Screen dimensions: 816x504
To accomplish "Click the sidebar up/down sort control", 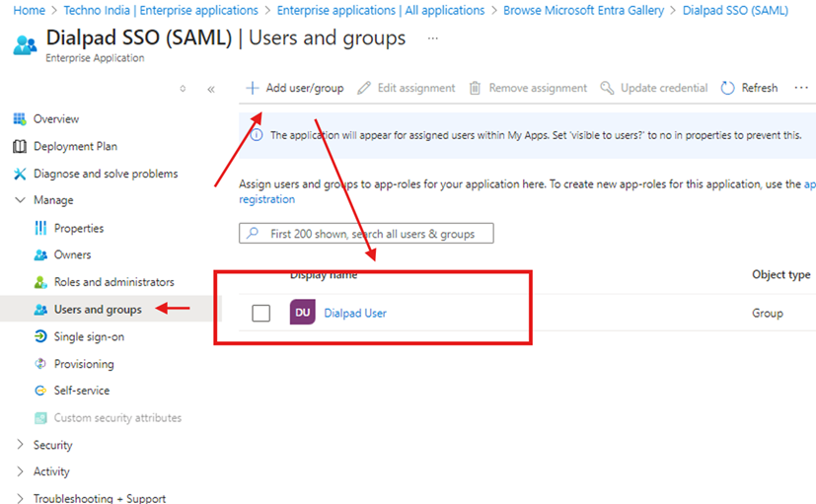I will [x=183, y=89].
